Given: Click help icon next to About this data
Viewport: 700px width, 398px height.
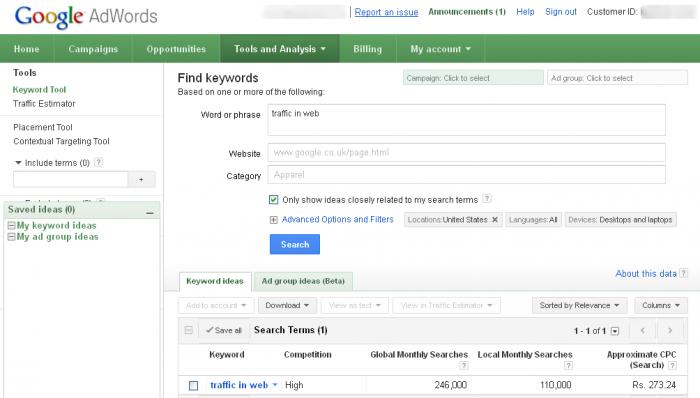Looking at the screenshot, I should coord(683,273).
